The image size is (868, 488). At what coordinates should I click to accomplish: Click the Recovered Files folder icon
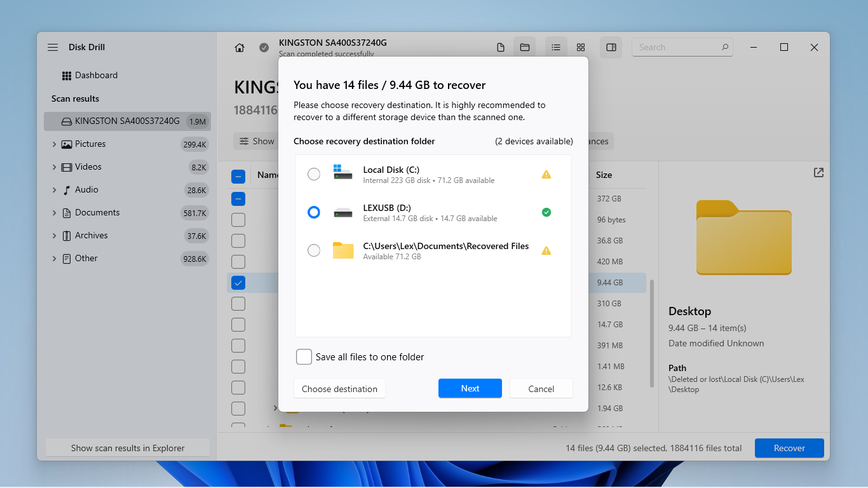click(343, 250)
